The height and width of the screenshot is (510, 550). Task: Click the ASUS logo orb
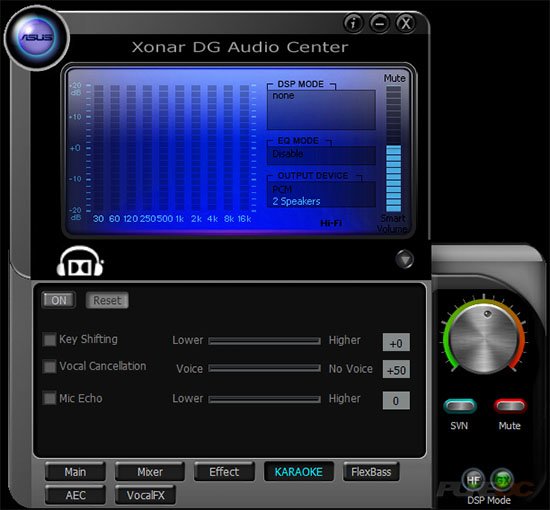click(36, 38)
